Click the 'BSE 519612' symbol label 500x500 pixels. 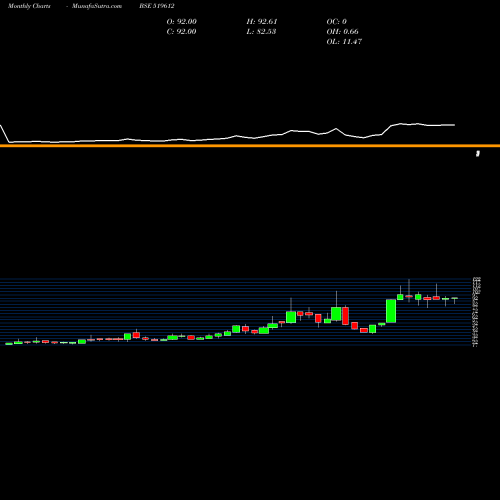point(157,6)
